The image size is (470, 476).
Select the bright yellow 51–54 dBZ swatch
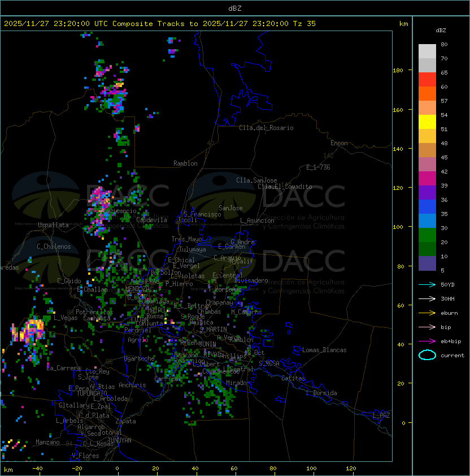427,122
